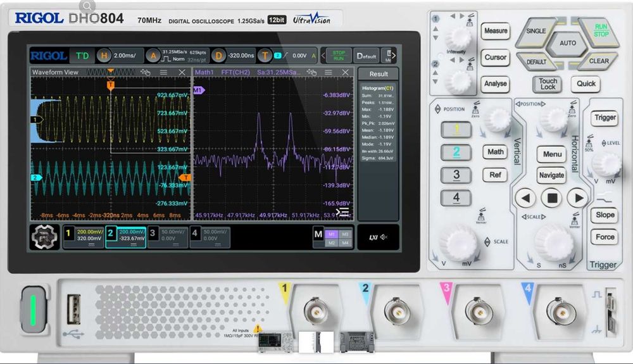Tap the touch-gesture icon in Waveform View header
Viewport: 633px width, 364px height.
(146, 72)
